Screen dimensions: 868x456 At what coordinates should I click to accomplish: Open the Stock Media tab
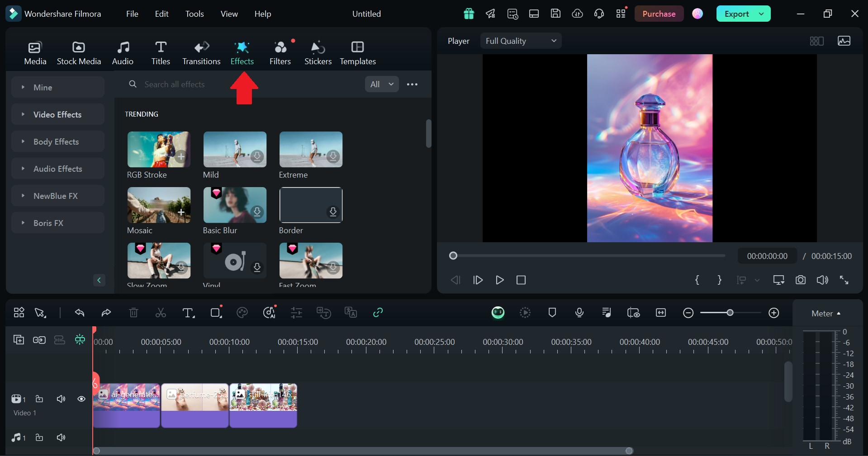coord(79,53)
